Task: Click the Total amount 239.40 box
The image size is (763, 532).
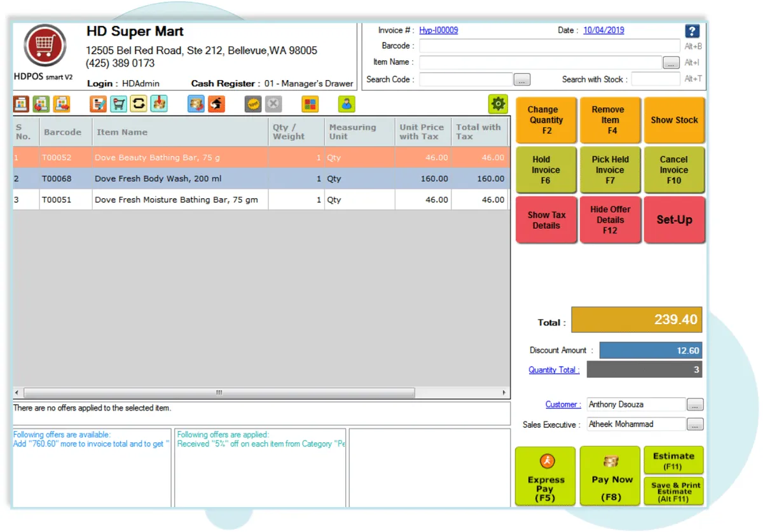Action: (x=637, y=320)
